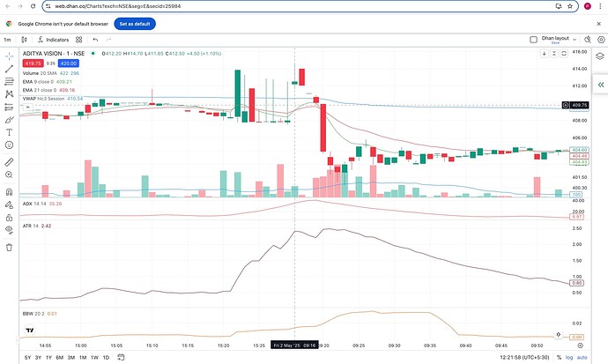Set the date range to 3Y

pyautogui.click(x=38, y=358)
